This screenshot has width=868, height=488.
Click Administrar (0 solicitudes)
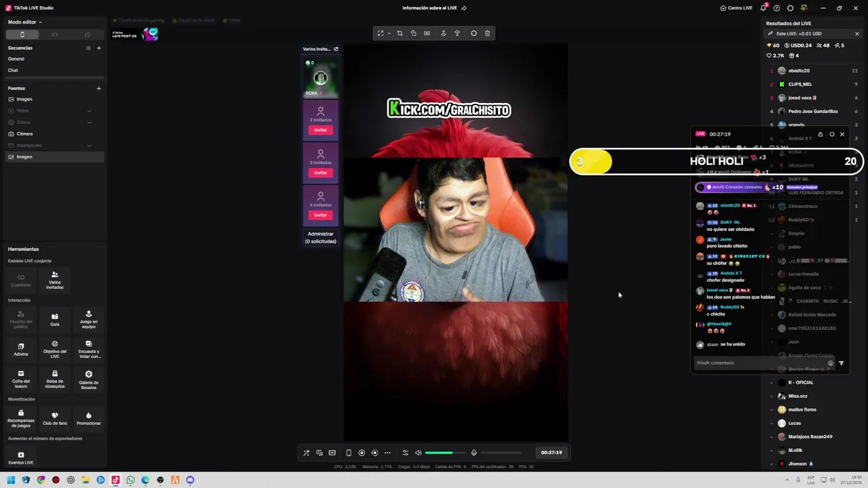tap(321, 237)
